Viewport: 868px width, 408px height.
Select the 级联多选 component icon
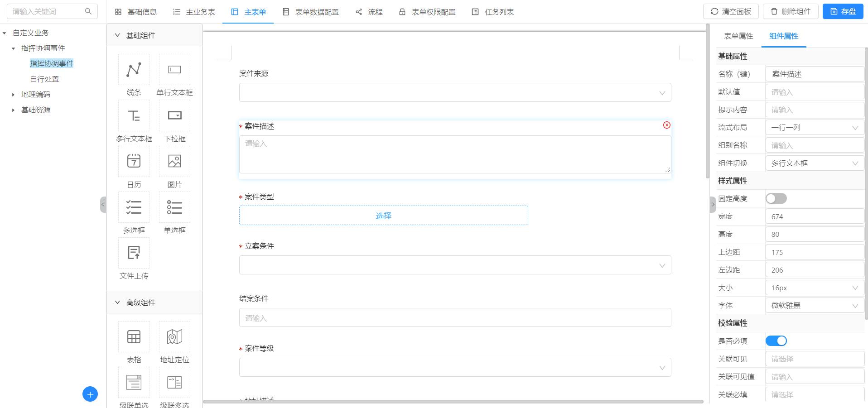pyautogui.click(x=174, y=382)
